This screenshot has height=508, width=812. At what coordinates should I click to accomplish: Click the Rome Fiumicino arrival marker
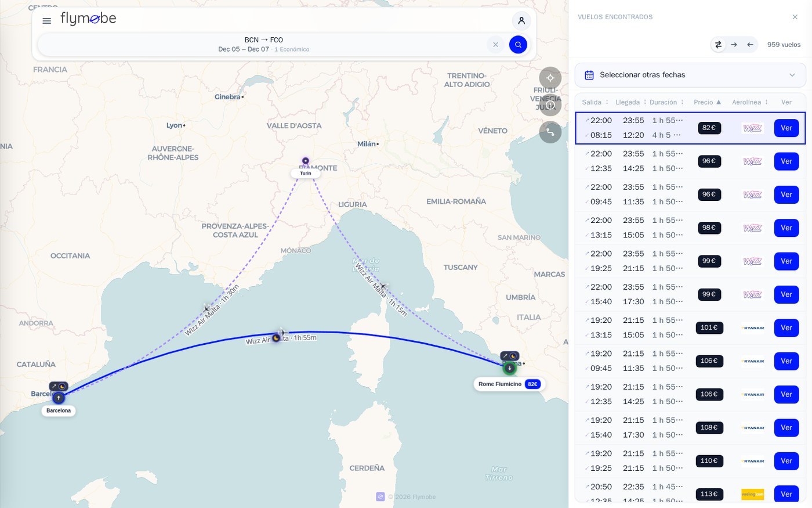pos(509,368)
